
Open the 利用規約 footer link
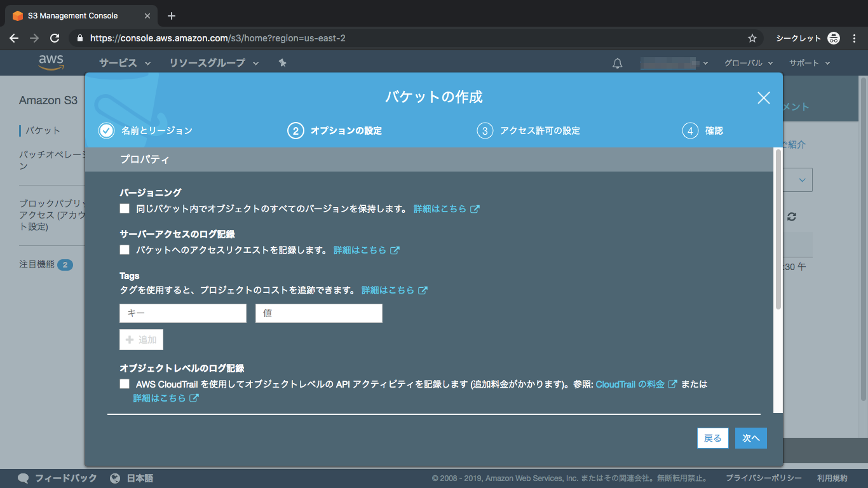(832, 478)
